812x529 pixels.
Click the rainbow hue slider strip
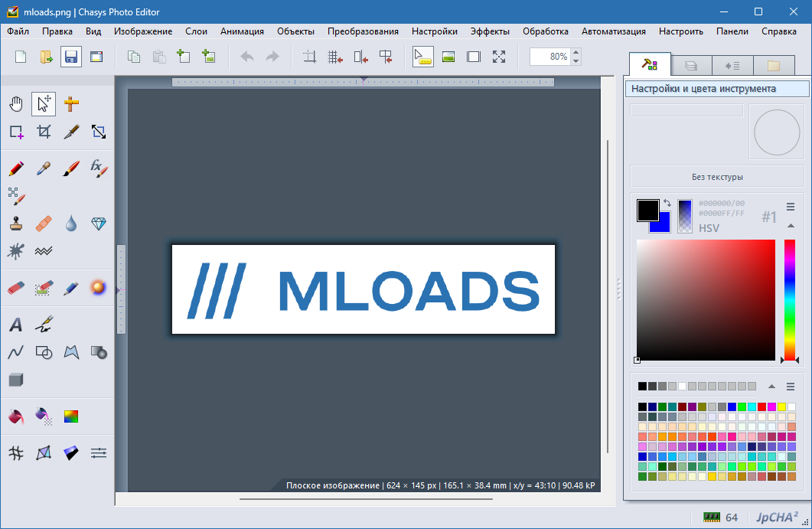click(x=789, y=299)
